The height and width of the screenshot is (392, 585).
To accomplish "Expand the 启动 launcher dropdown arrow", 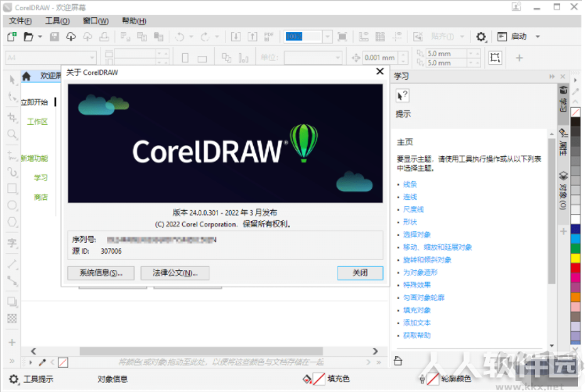I will [x=537, y=37].
